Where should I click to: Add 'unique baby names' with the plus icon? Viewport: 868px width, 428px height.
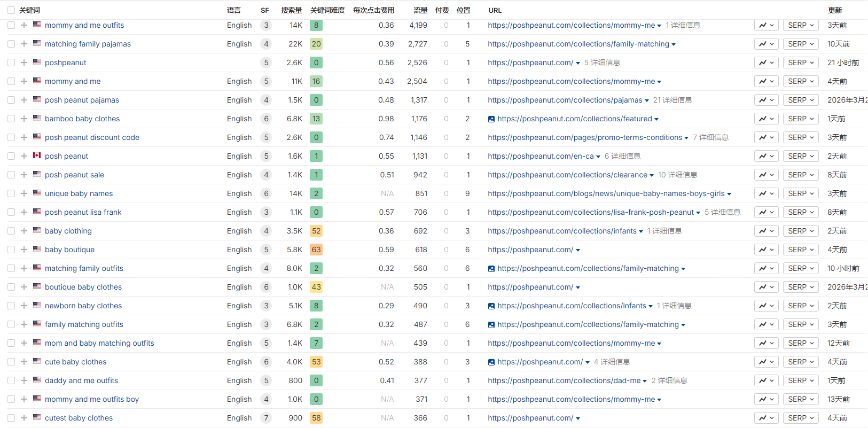(x=24, y=193)
